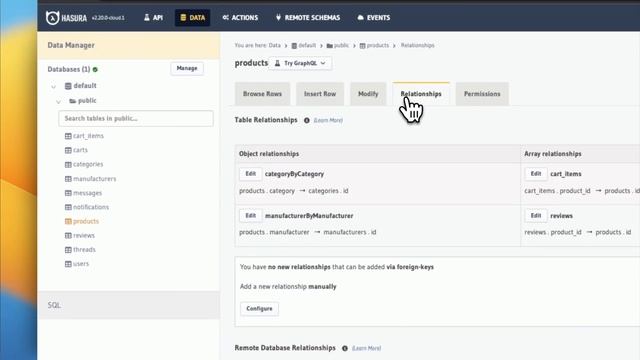Click the Manage databases button
Screen dimensions: 640x360
click(x=187, y=68)
